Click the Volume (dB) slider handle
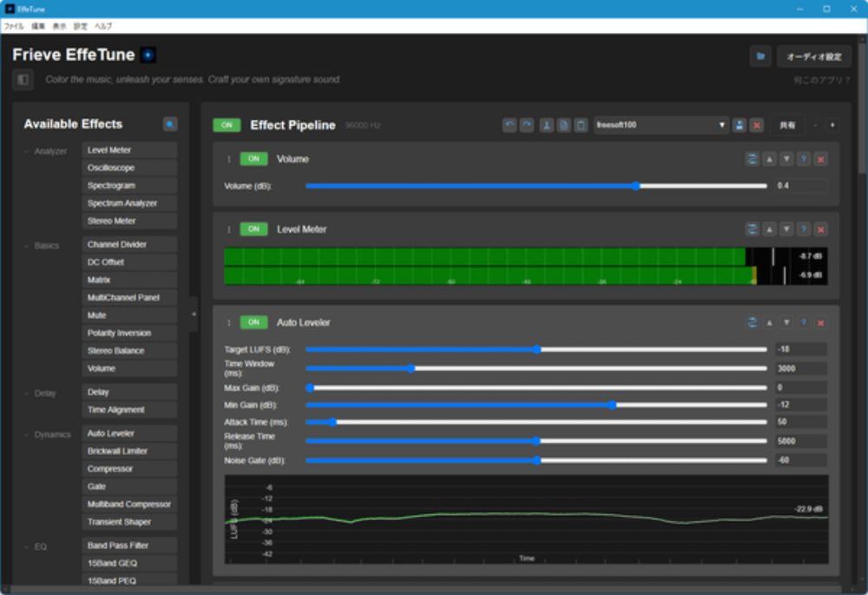Image resolution: width=868 pixels, height=595 pixels. (636, 186)
